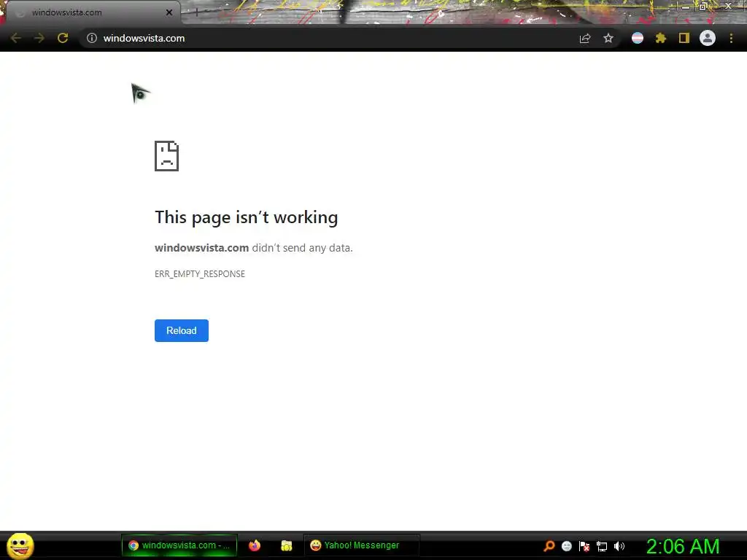Close the Chrome window

(729, 6)
